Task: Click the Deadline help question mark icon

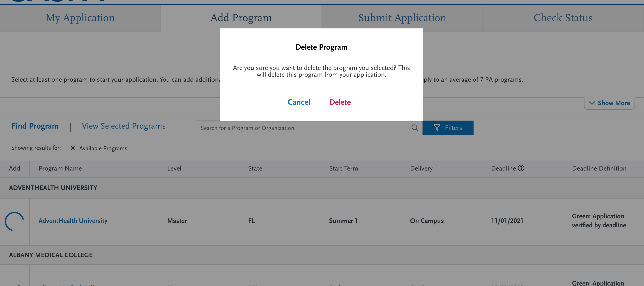Action: [x=521, y=168]
